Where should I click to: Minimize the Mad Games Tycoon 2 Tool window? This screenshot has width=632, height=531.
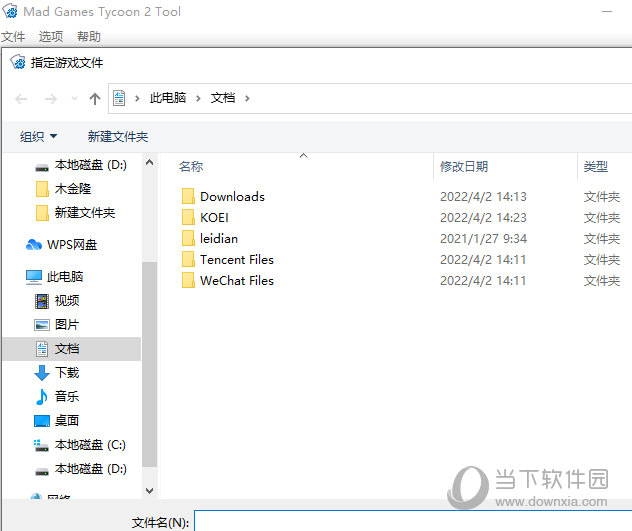tap(607, 11)
